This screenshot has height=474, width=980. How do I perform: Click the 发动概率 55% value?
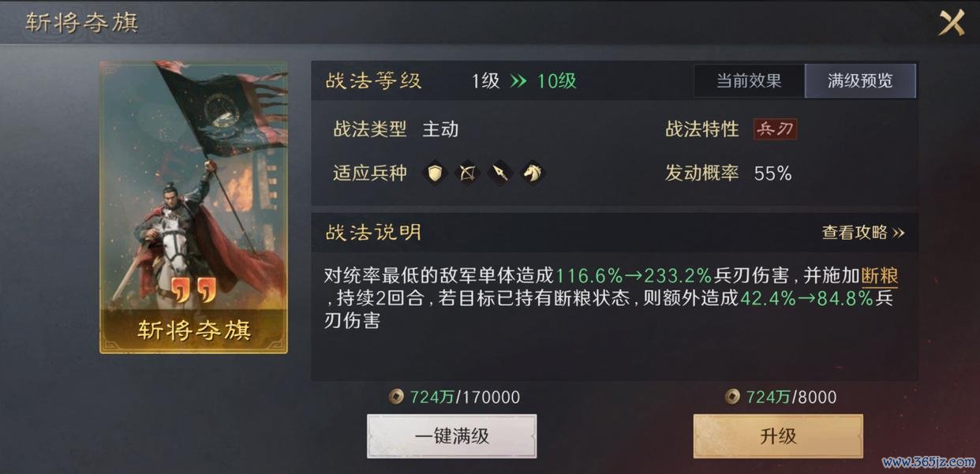tap(772, 174)
